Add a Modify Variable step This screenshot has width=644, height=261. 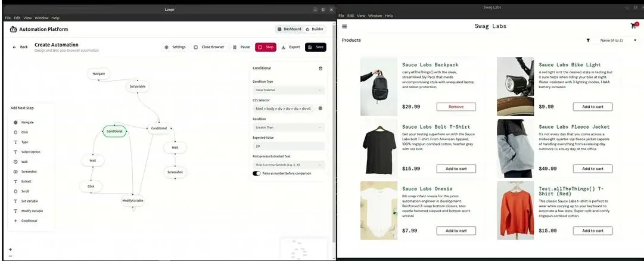coord(31,211)
